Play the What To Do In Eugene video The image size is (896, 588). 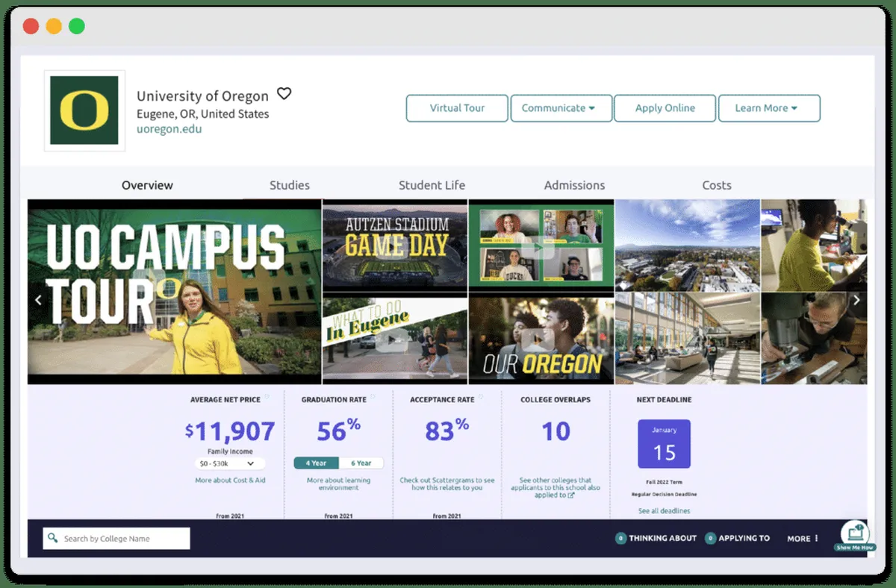tap(395, 340)
